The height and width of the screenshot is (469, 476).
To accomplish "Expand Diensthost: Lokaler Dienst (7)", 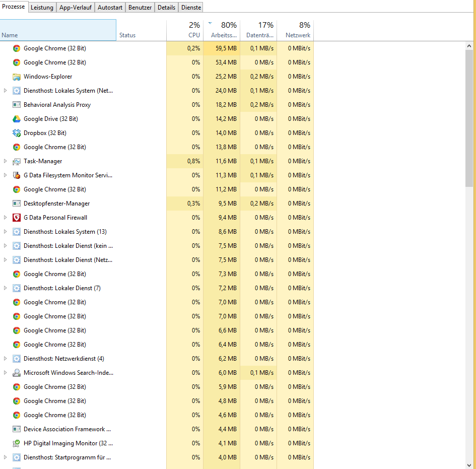I will coord(5,288).
